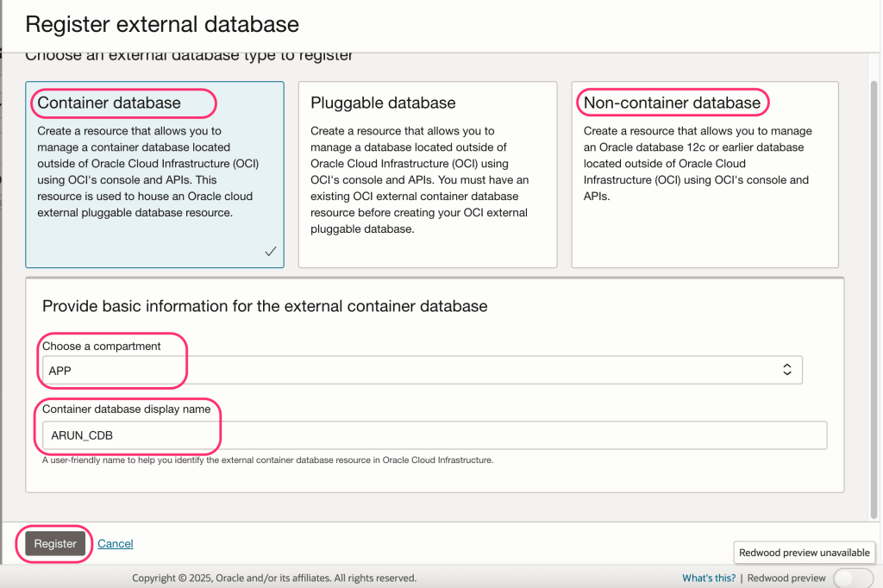Click the Oracle copyright footer text

click(x=274, y=579)
